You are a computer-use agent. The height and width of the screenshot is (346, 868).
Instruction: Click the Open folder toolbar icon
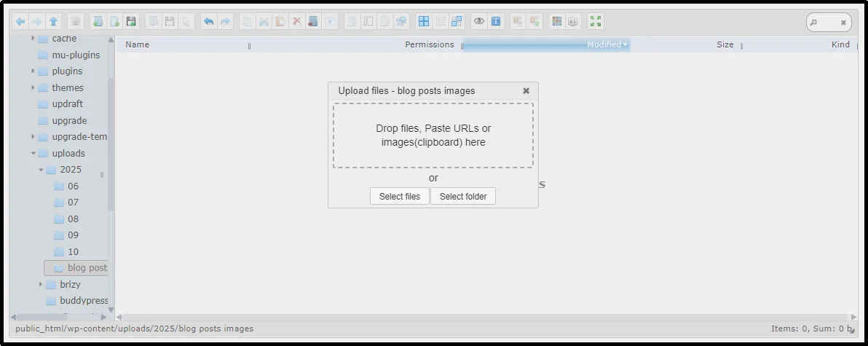click(x=154, y=22)
